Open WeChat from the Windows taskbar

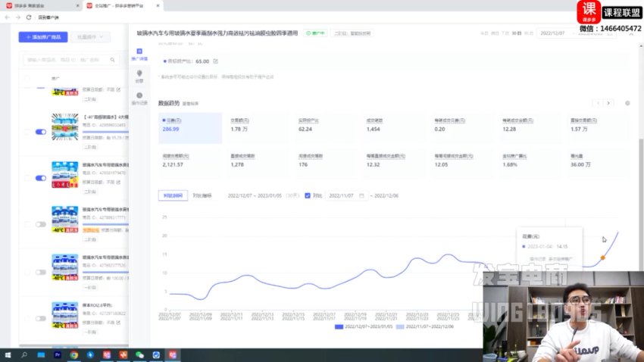click(139, 354)
